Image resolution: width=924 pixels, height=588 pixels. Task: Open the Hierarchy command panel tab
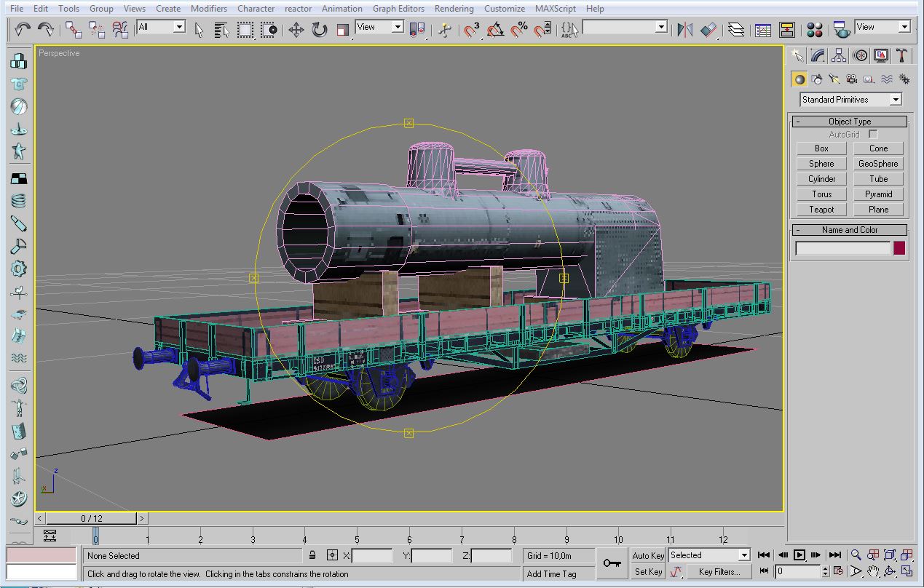839,56
